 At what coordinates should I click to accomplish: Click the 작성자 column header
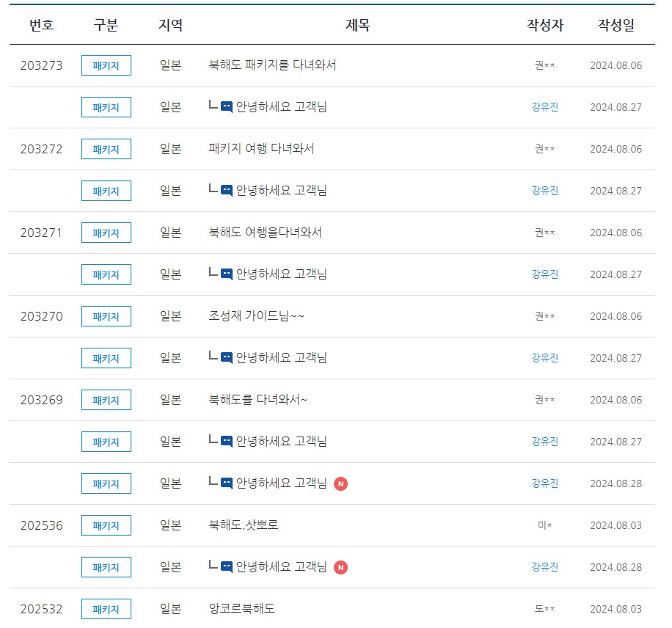coord(544,25)
